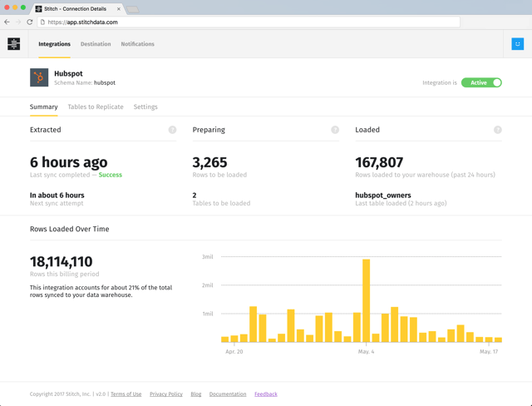Open the integration Settings tab

click(145, 107)
